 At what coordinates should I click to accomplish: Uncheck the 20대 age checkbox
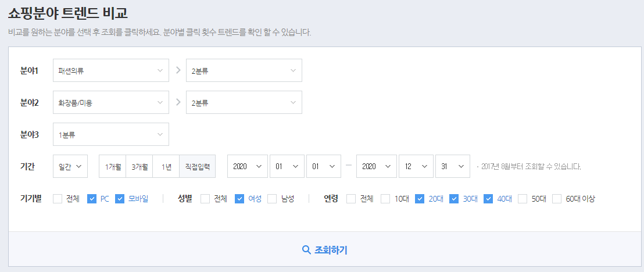coord(420,199)
